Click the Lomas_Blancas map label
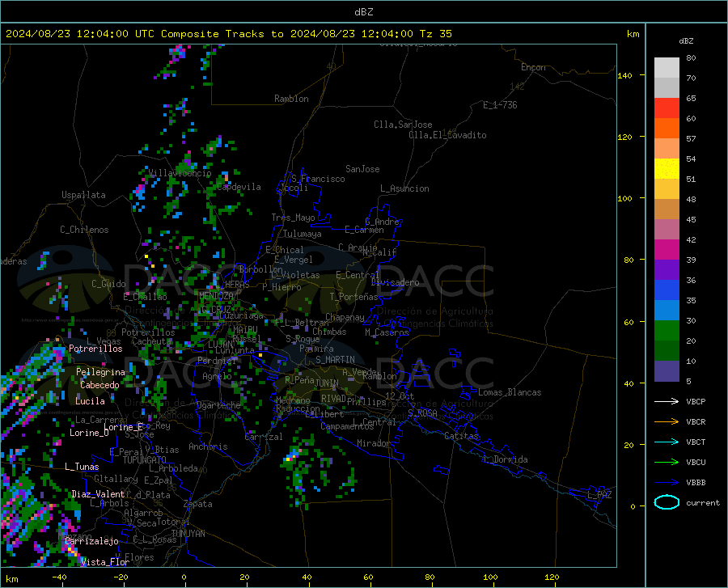This screenshot has width=728, height=588. 510,392
